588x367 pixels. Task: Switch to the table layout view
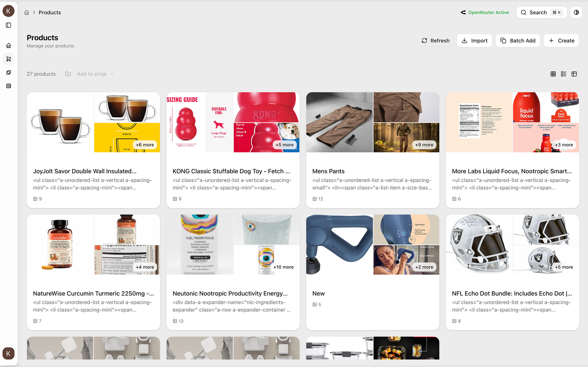574,74
